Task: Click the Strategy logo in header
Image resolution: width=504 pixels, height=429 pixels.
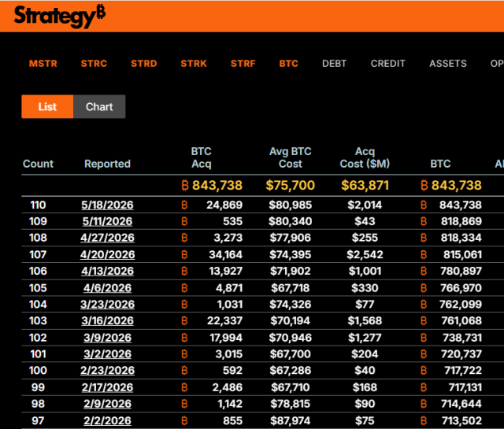Action: tap(60, 16)
